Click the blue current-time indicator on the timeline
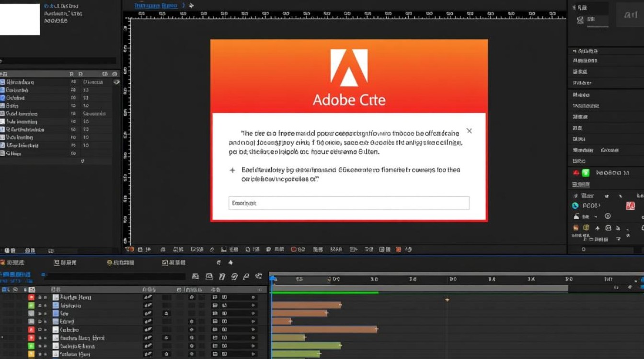644x359 pixels. click(x=273, y=279)
